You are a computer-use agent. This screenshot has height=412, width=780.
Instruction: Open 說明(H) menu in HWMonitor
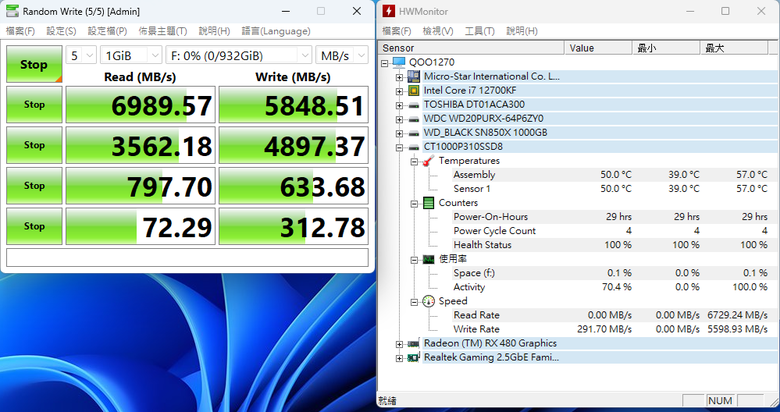click(x=522, y=31)
